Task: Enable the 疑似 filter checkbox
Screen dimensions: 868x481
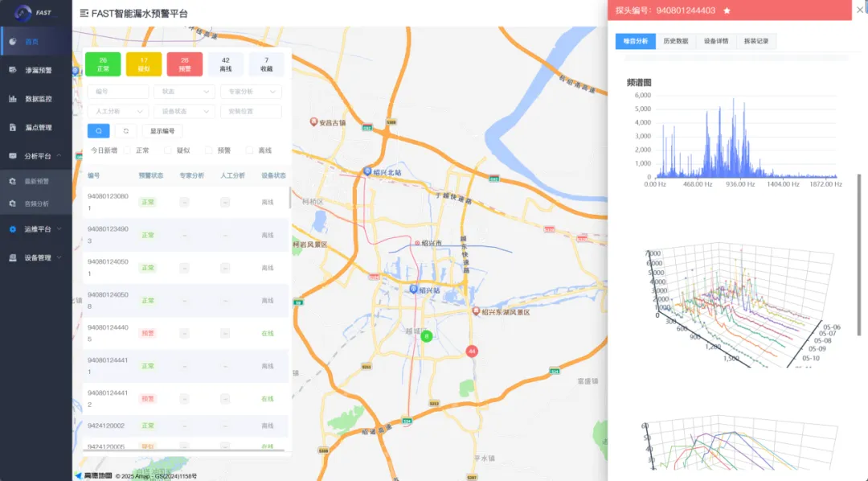Action: [169, 150]
